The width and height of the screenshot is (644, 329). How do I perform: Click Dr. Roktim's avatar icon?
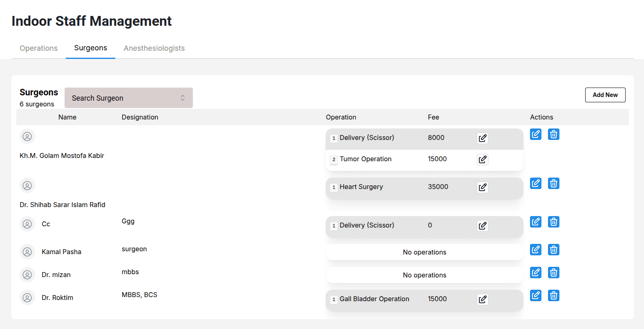tap(27, 297)
